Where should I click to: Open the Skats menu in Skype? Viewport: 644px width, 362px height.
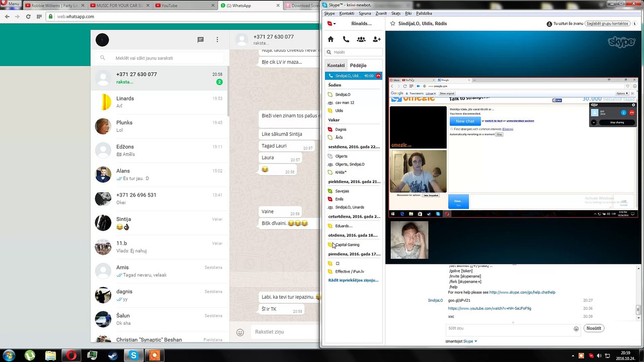pos(396,14)
